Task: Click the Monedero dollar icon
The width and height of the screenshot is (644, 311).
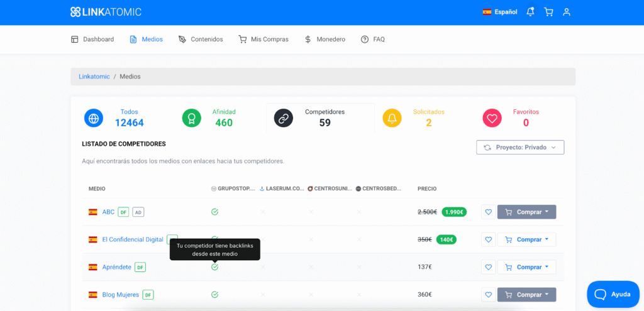Action: 308,40
